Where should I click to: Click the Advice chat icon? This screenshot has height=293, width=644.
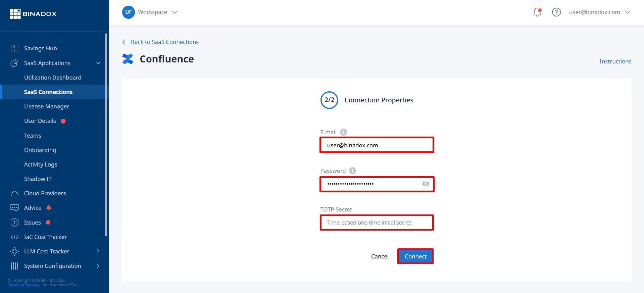click(14, 208)
